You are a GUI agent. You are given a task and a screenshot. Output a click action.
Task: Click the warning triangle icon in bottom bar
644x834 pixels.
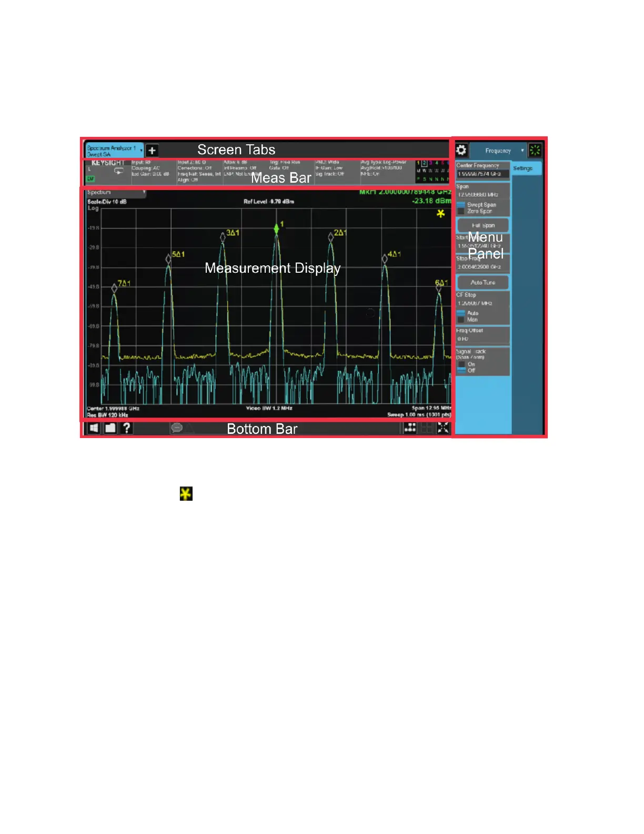189,429
